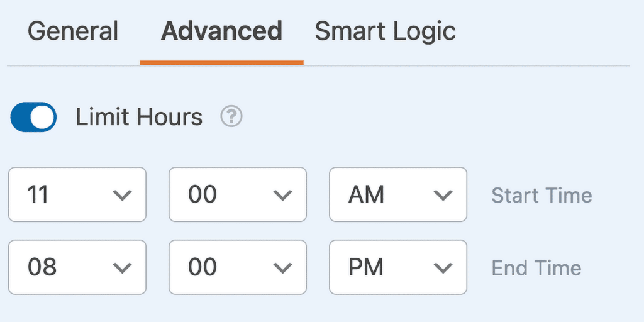
Task: Click the chevron arrow in end hour box
Action: click(121, 269)
